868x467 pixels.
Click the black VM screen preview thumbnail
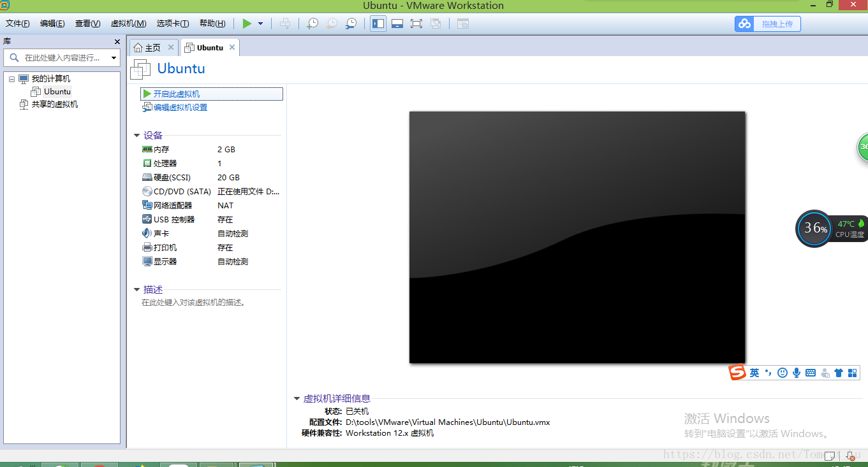tap(577, 237)
